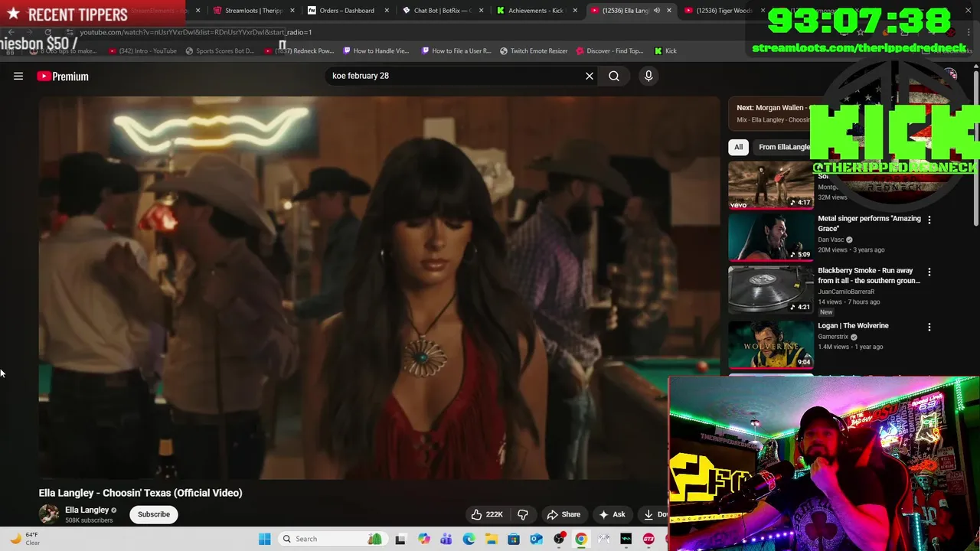Click the video title Choosin' Texas
The image size is (980, 551).
(141, 493)
